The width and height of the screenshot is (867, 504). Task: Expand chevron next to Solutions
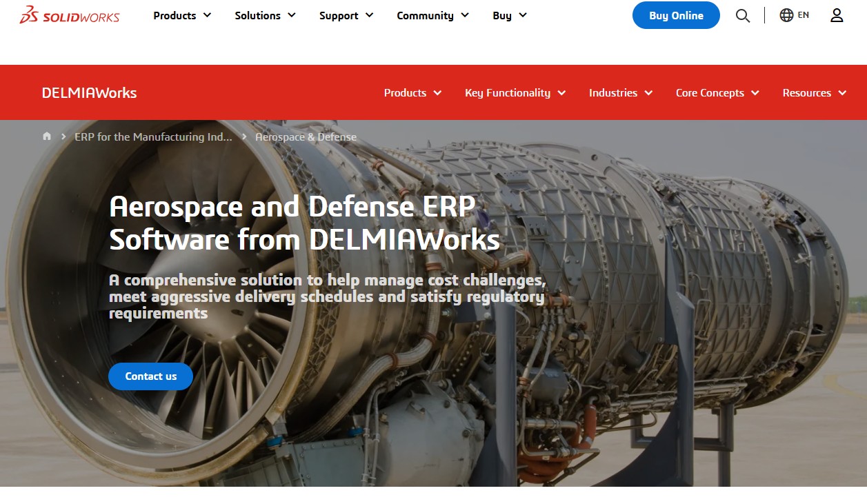pos(291,15)
